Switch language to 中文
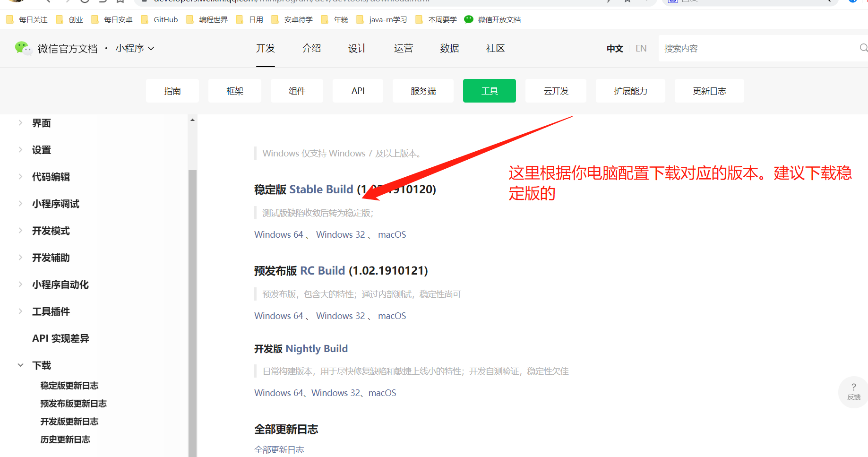 [615, 49]
